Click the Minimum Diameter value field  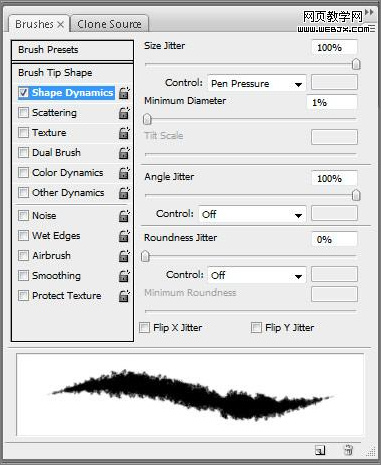coord(332,102)
